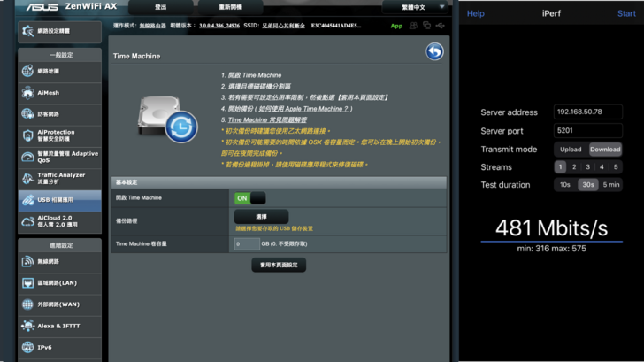The image size is (644, 362).
Task: Open the Alexa & IFTTT icon
Action: click(x=27, y=326)
